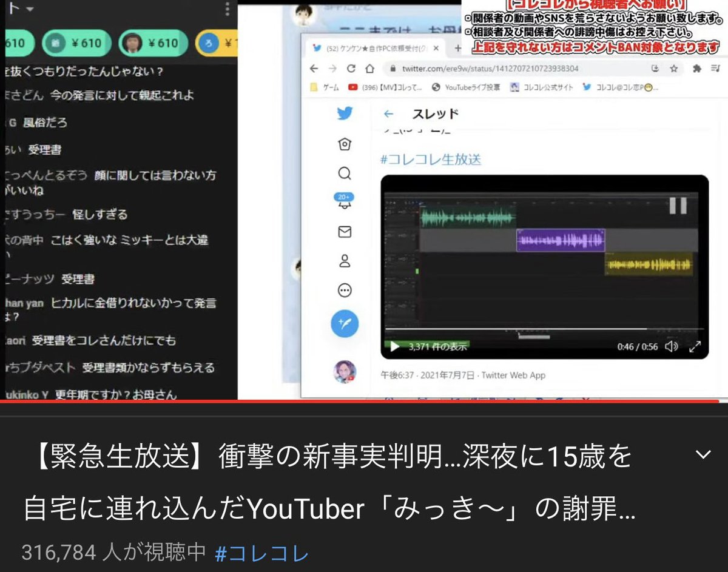The height and width of the screenshot is (572, 728).
Task: Open the YouTubeライブ投票 bookmark
Action: [466, 87]
